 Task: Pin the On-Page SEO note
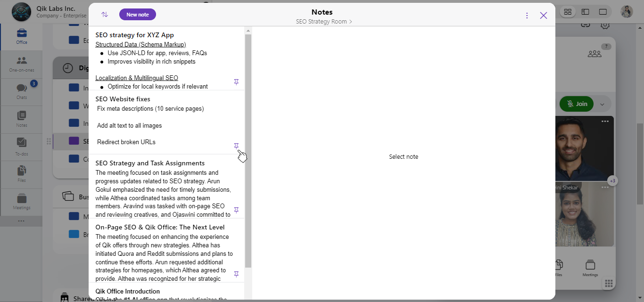[x=236, y=274]
